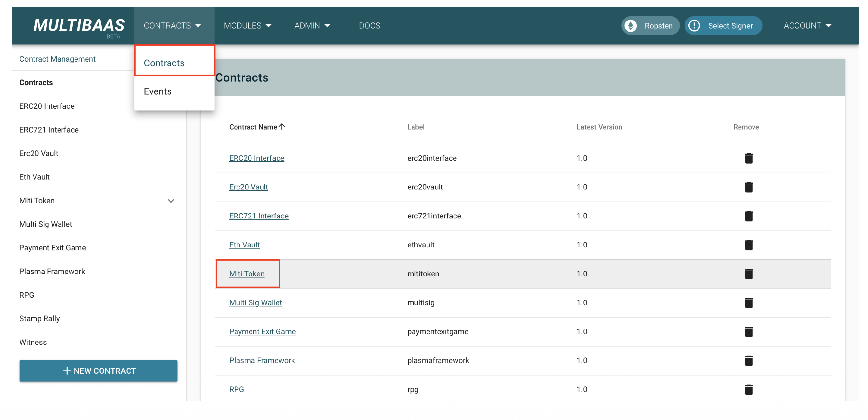Click the Label column header
The height and width of the screenshot is (420, 868).
click(416, 127)
